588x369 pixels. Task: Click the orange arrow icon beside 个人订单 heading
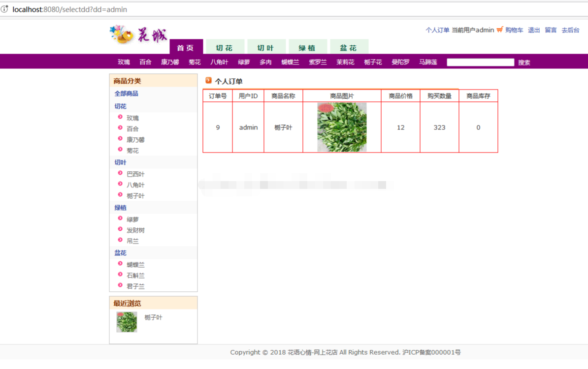pyautogui.click(x=208, y=80)
